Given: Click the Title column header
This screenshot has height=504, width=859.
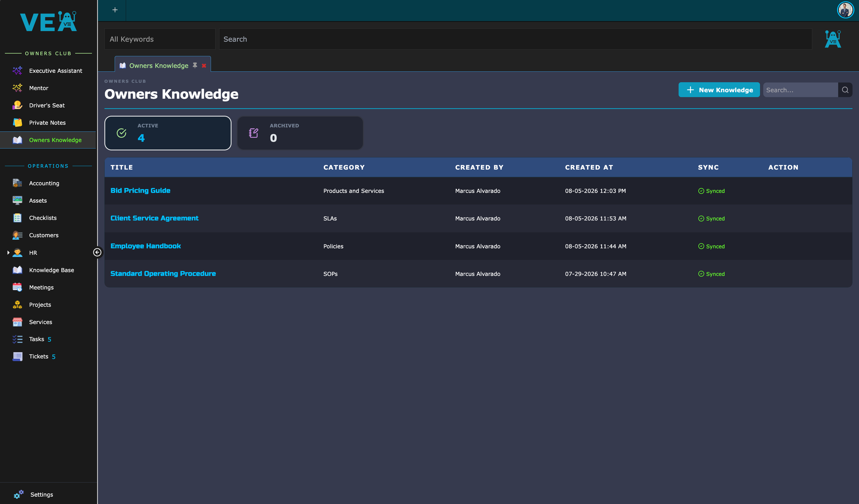Looking at the screenshot, I should (x=122, y=167).
